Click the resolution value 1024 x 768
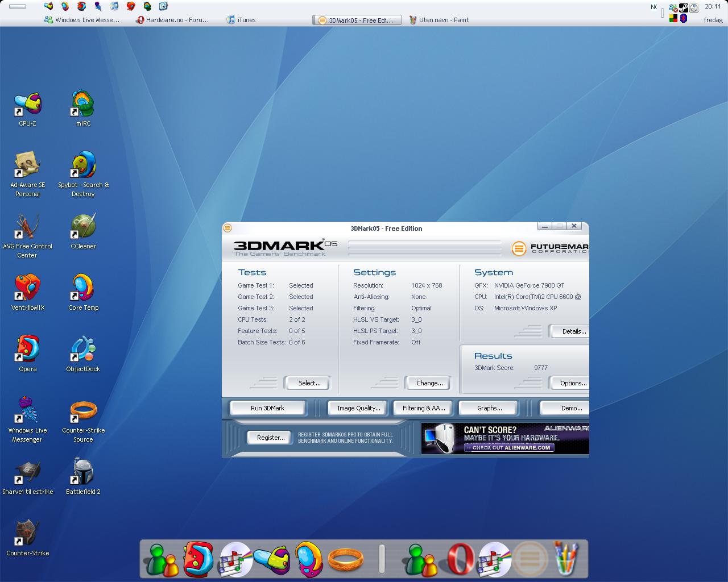This screenshot has height=582, width=728. (x=427, y=285)
